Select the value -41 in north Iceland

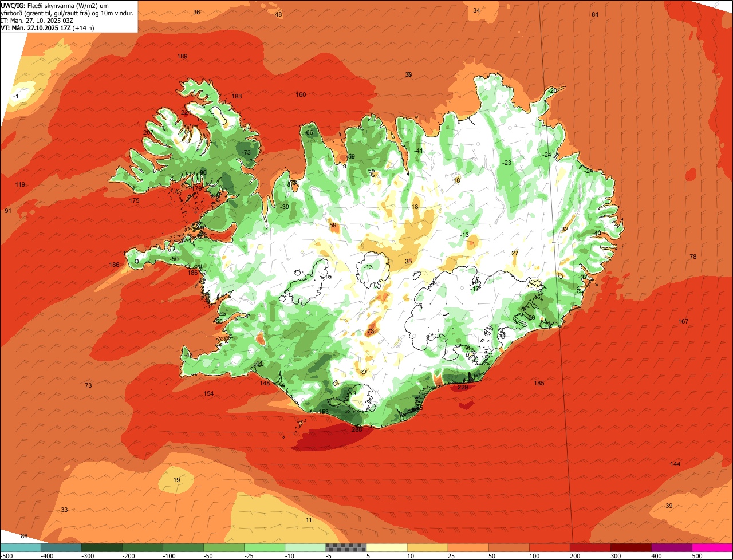[x=419, y=151]
